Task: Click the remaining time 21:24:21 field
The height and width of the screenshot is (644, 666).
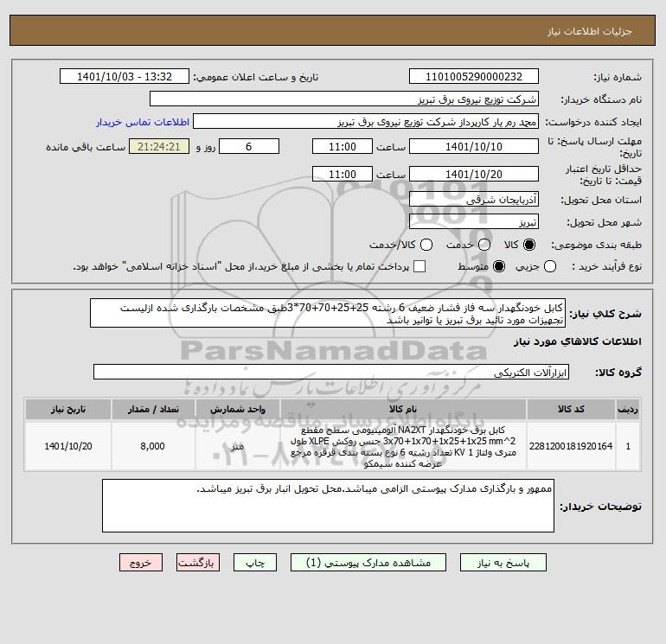Action: [159, 146]
